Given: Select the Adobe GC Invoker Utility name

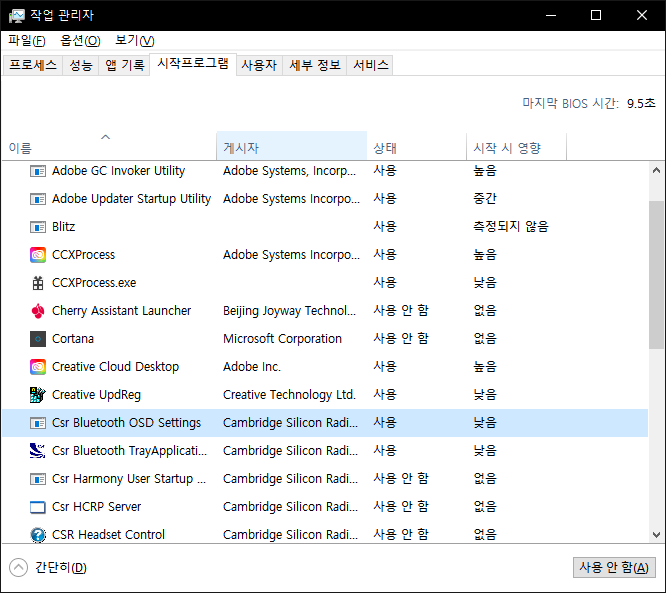Looking at the screenshot, I should point(119,171).
